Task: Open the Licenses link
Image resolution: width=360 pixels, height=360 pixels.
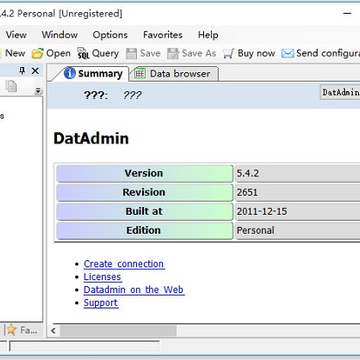Action: click(102, 277)
